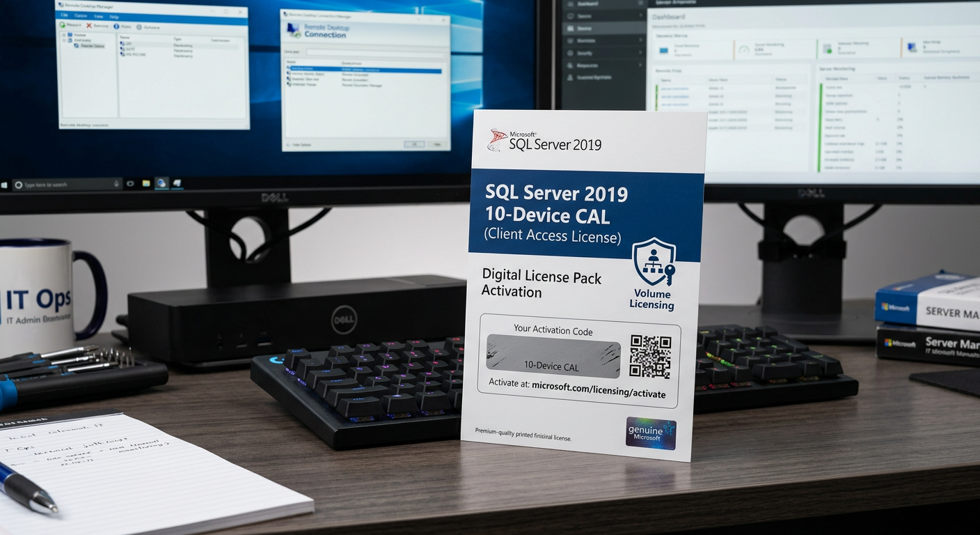Expand the second dashboard sidebar item chevron
980x535 pixels.
point(640,15)
